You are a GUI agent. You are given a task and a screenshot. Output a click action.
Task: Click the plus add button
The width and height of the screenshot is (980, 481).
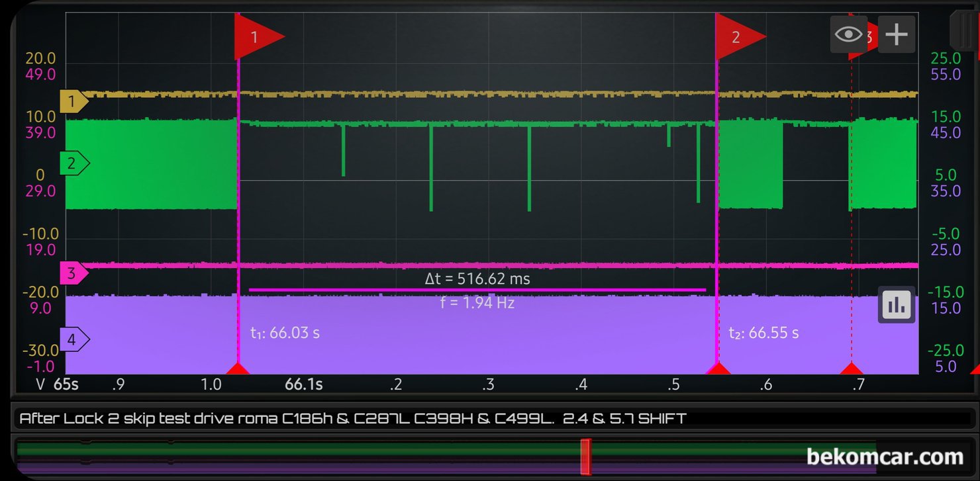897,34
